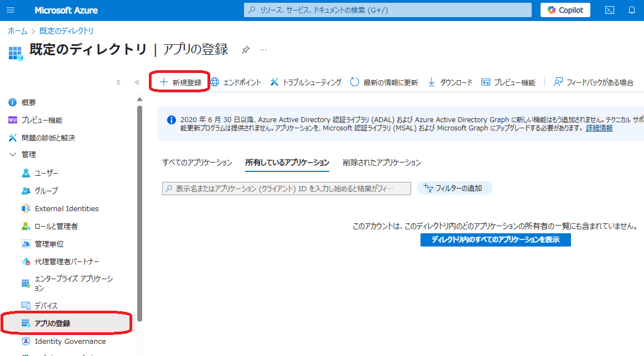This screenshot has height=356, width=644.
Task: Open External Identities in sidebar
Action: point(67,208)
